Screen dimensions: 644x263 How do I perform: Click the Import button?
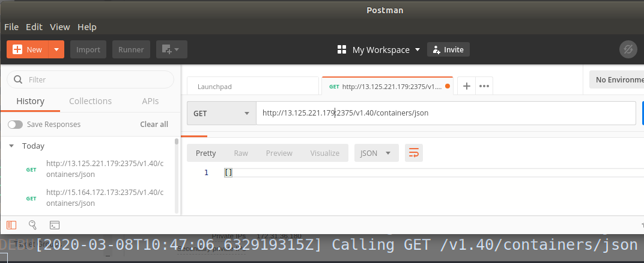(x=88, y=49)
